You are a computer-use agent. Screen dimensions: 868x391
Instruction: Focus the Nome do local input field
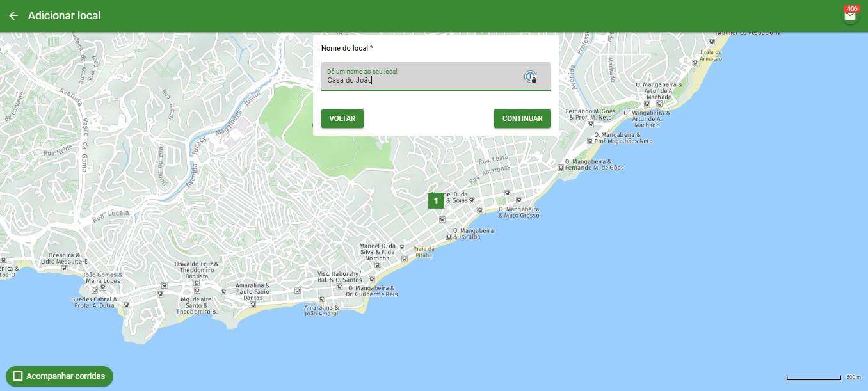tap(436, 76)
